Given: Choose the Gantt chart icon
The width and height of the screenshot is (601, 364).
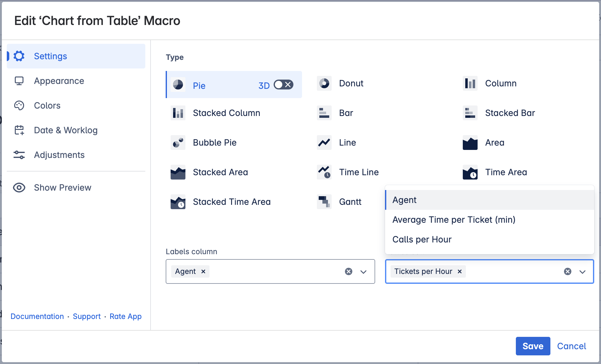Looking at the screenshot, I should click(x=324, y=202).
